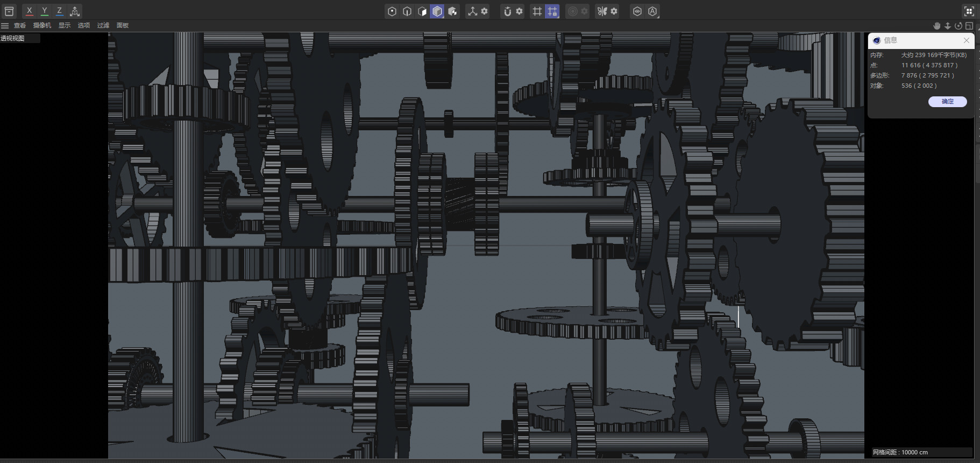Click the viewport dolly arrows icon
The image size is (980, 463).
[x=948, y=26]
